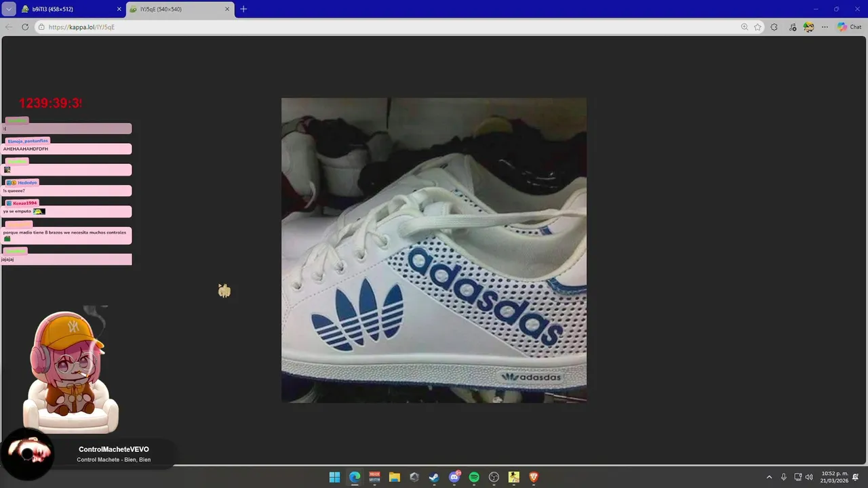This screenshot has height=488, width=868.
Task: Open the Windows Start menu
Action: click(334, 477)
